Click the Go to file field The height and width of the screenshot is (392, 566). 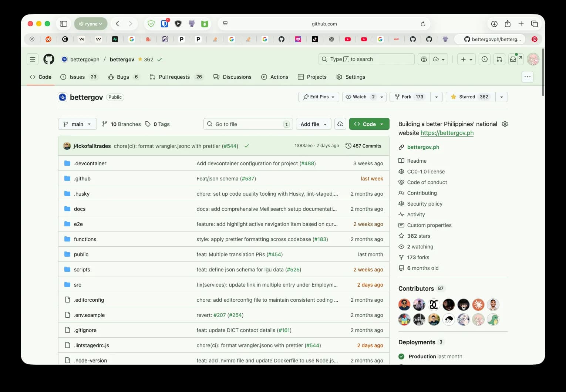pyautogui.click(x=248, y=124)
